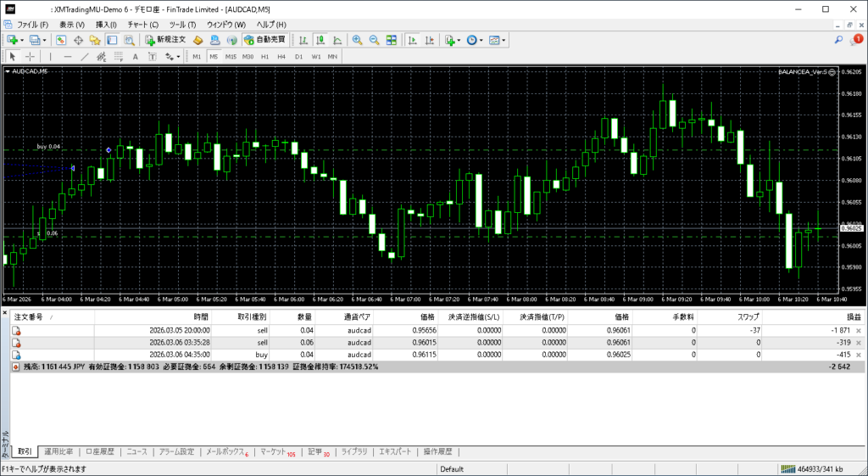Switch to the 口座履歴 tab

click(x=99, y=452)
